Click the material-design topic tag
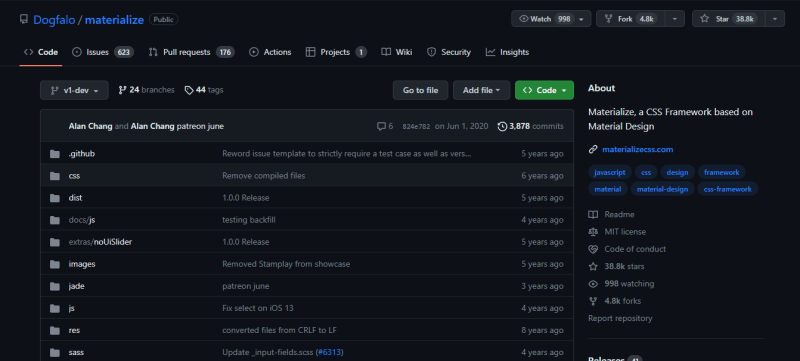This screenshot has height=361, width=800. click(662, 189)
